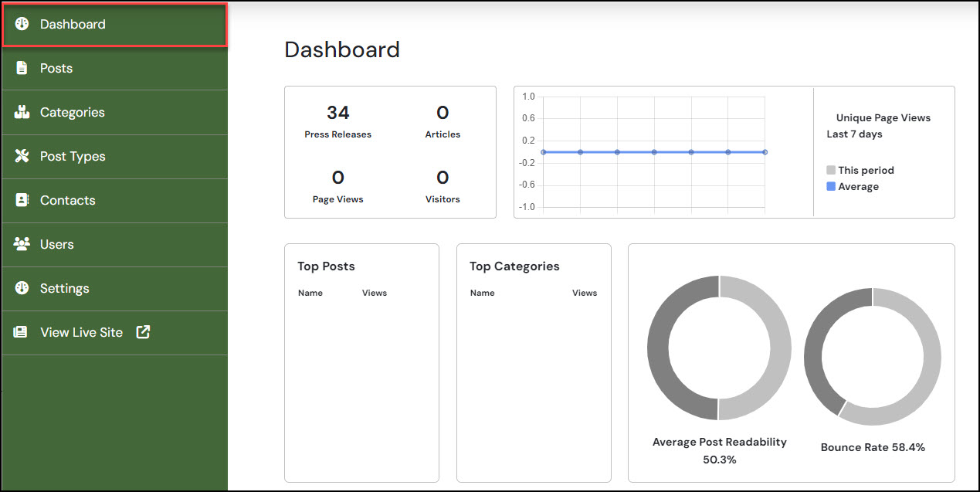Click the blue Average legend swatch

coord(831,186)
